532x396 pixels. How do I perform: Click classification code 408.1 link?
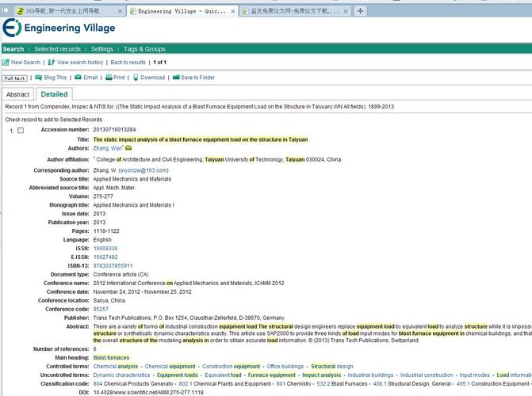click(x=380, y=384)
